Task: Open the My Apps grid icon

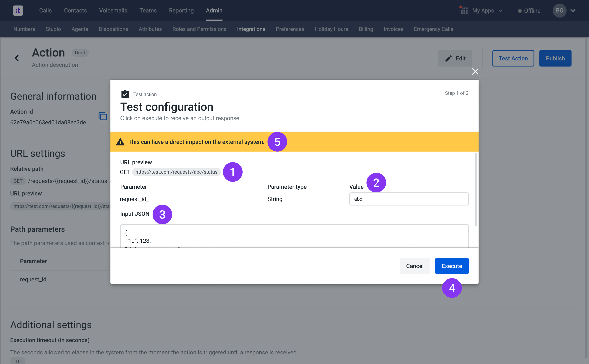Action: [x=464, y=11]
